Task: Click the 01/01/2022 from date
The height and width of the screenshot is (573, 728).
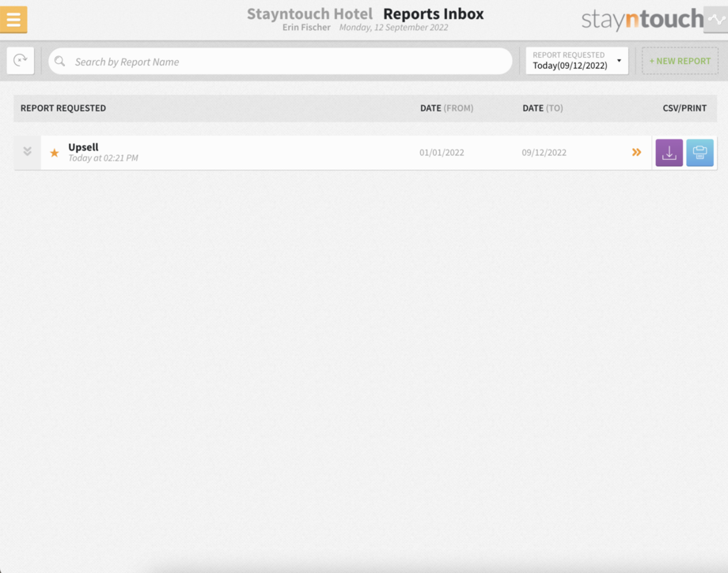Action: click(x=442, y=153)
